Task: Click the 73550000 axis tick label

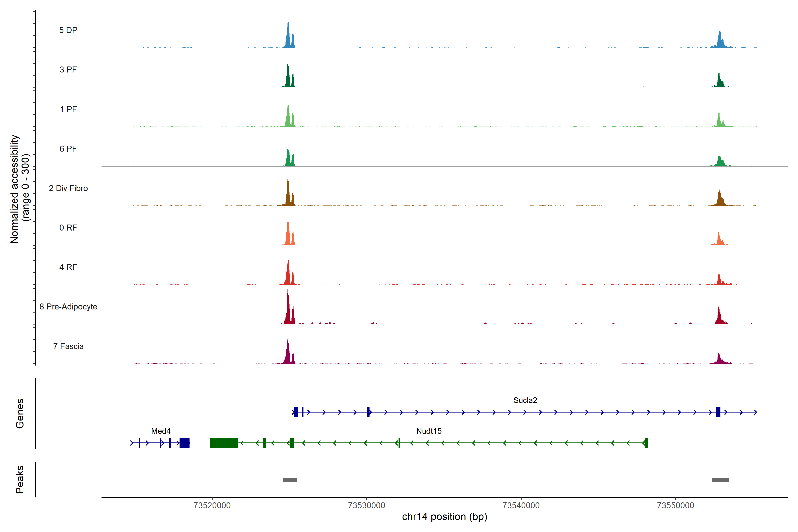Action: pos(675,506)
